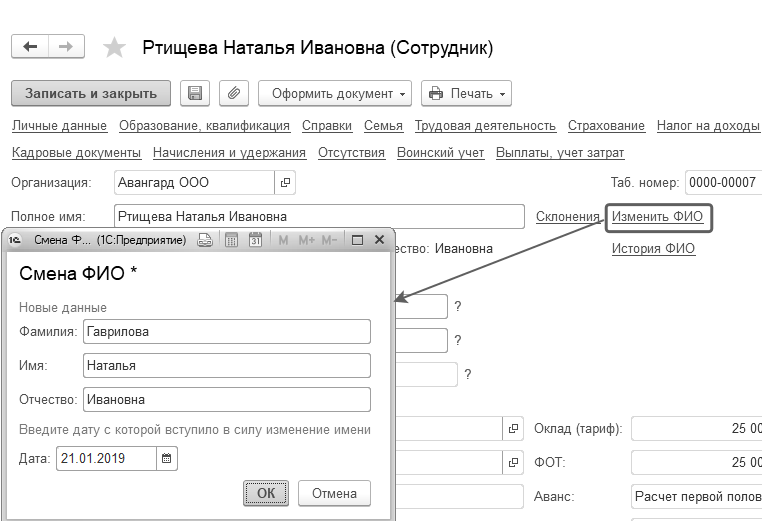Open calculator icon in dialog title bar
This screenshot has width=763, height=523.
(232, 240)
